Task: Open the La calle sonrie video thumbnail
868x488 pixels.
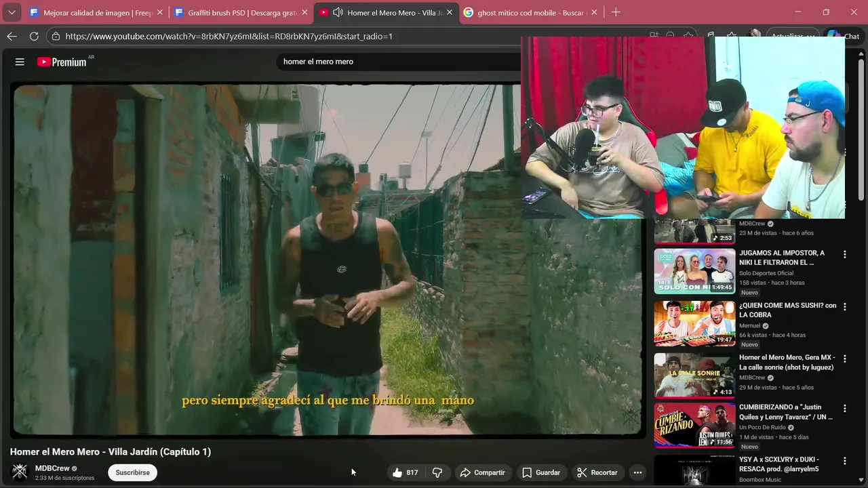Action: click(694, 375)
